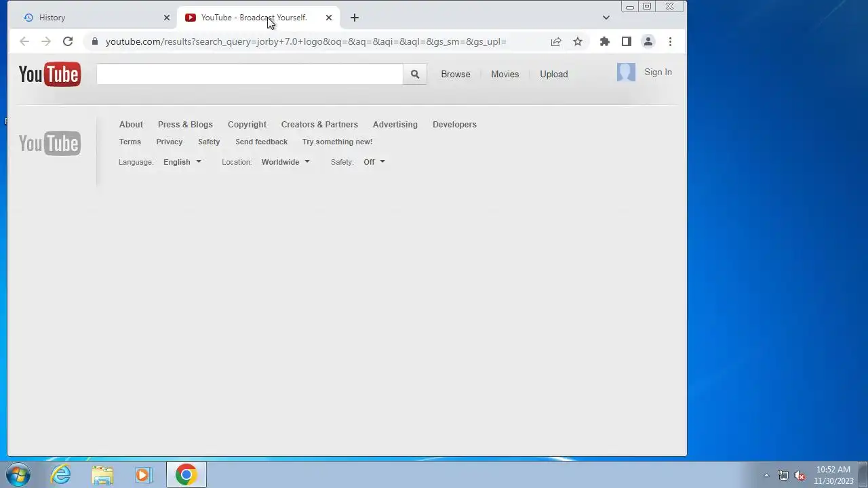Viewport: 868px width, 488px height.
Task: Click the Upload link
Action: (x=554, y=75)
